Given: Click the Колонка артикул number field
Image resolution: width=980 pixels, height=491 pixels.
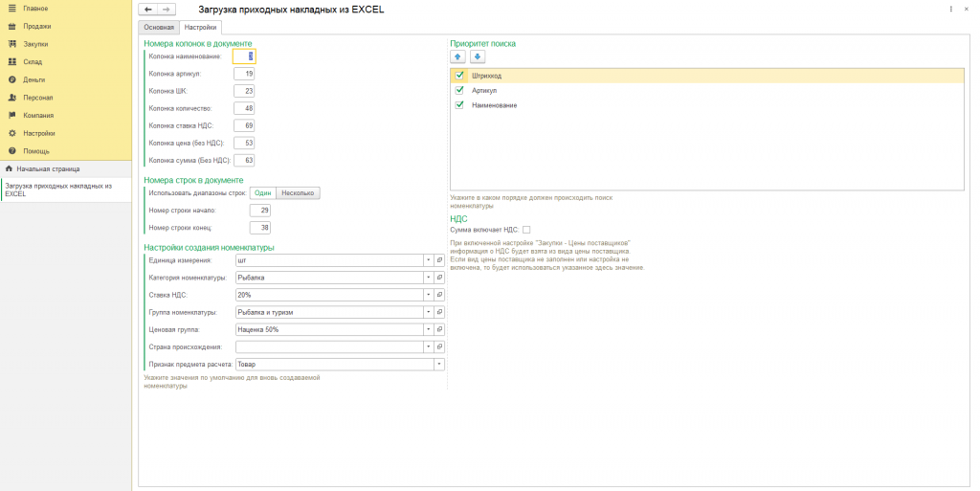Looking at the screenshot, I should pyautogui.click(x=244, y=74).
